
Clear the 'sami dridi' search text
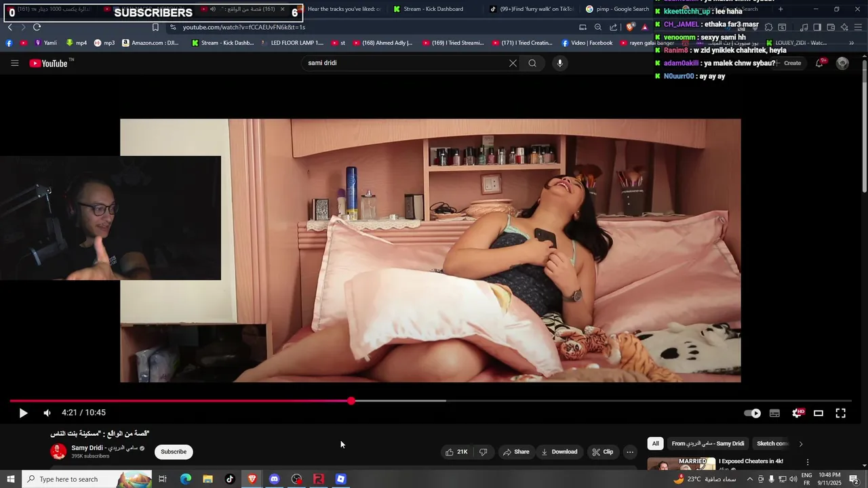click(x=513, y=63)
